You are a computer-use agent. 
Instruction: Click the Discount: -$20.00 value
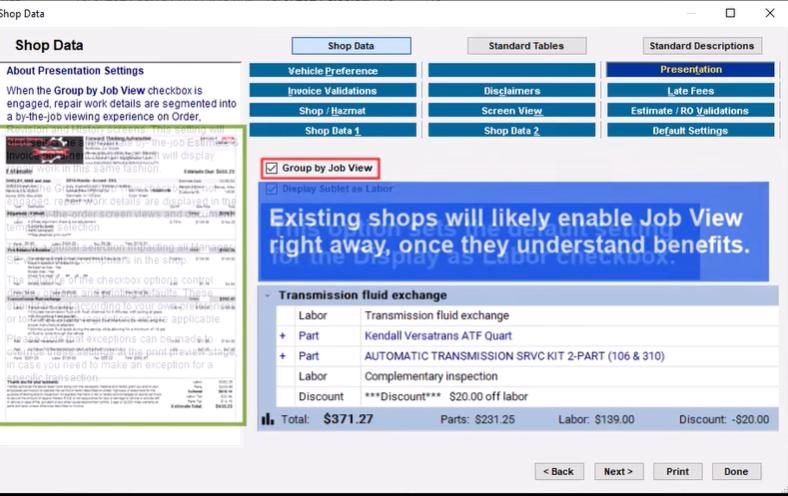pos(724,420)
